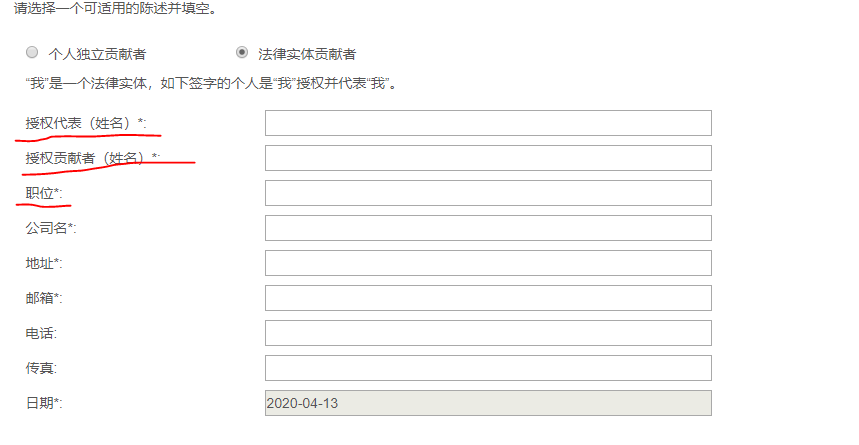The width and height of the screenshot is (859, 445).
Task: Click the 授权贡献者（姓名）* label text
Action: pyautogui.click(x=92, y=158)
